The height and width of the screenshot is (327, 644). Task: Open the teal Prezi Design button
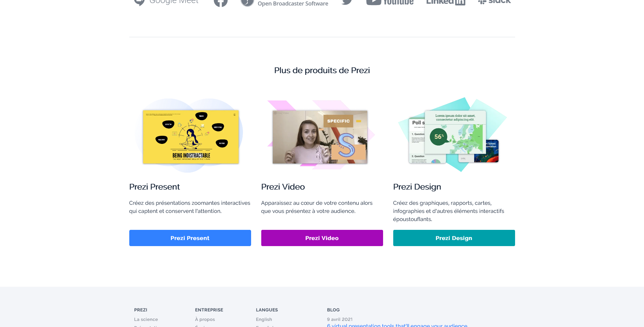(454, 238)
